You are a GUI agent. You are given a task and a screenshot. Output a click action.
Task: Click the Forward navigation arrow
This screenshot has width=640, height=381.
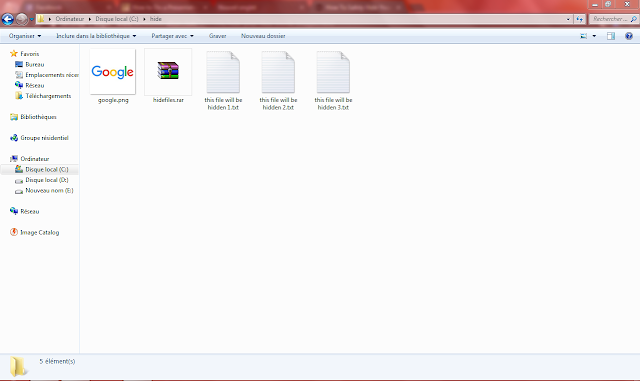click(x=22, y=19)
